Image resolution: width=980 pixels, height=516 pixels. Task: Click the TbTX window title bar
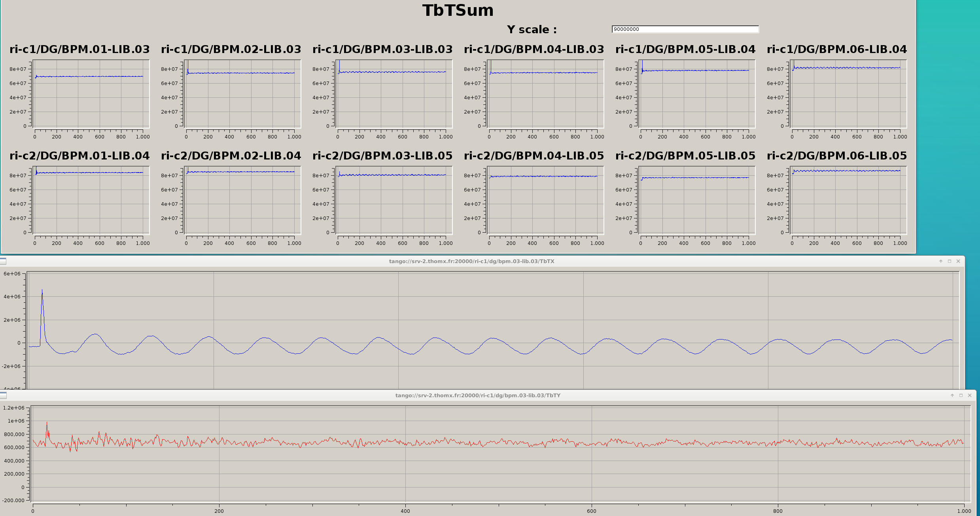(471, 261)
